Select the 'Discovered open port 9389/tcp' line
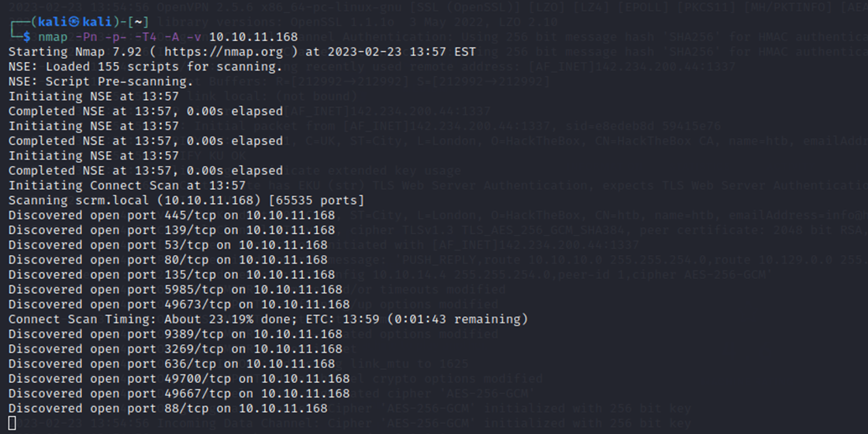 [x=175, y=334]
